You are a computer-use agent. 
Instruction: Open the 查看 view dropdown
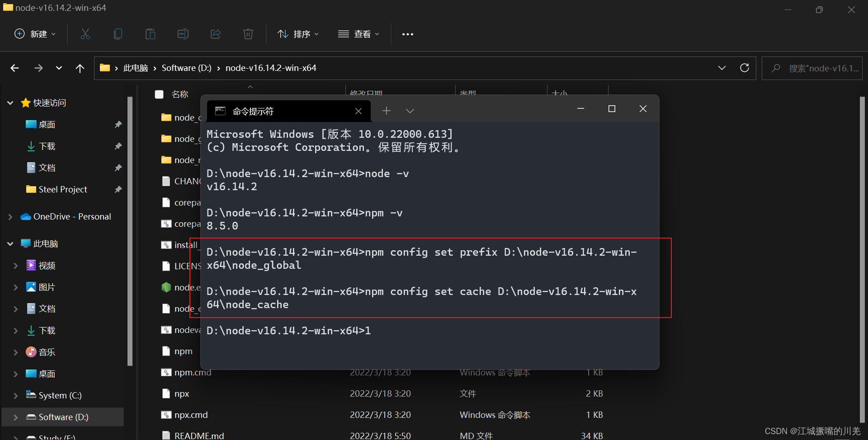359,34
